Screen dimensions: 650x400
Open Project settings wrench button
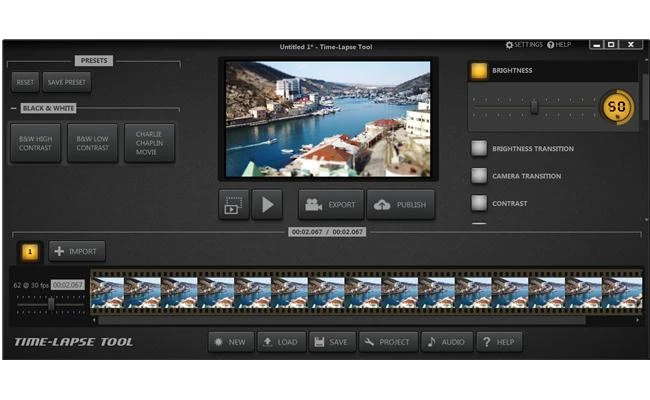(x=388, y=342)
